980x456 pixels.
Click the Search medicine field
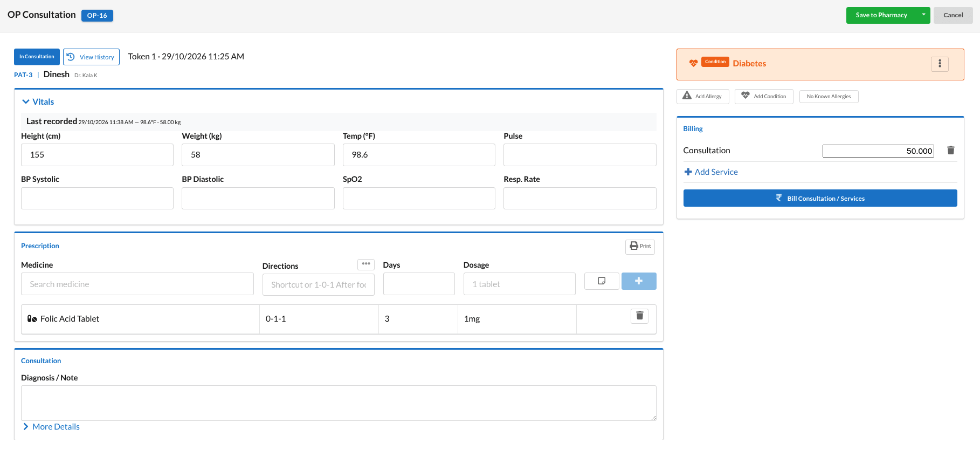pyautogui.click(x=137, y=284)
